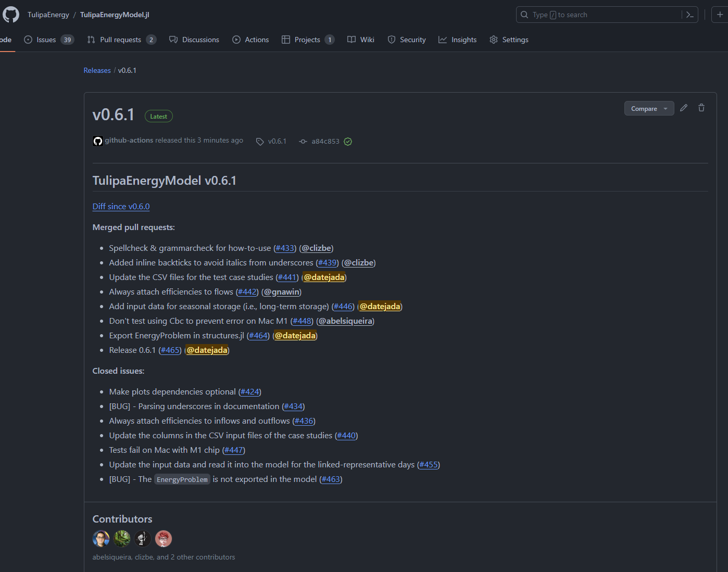Edit the release using the pencil icon

[x=683, y=108]
